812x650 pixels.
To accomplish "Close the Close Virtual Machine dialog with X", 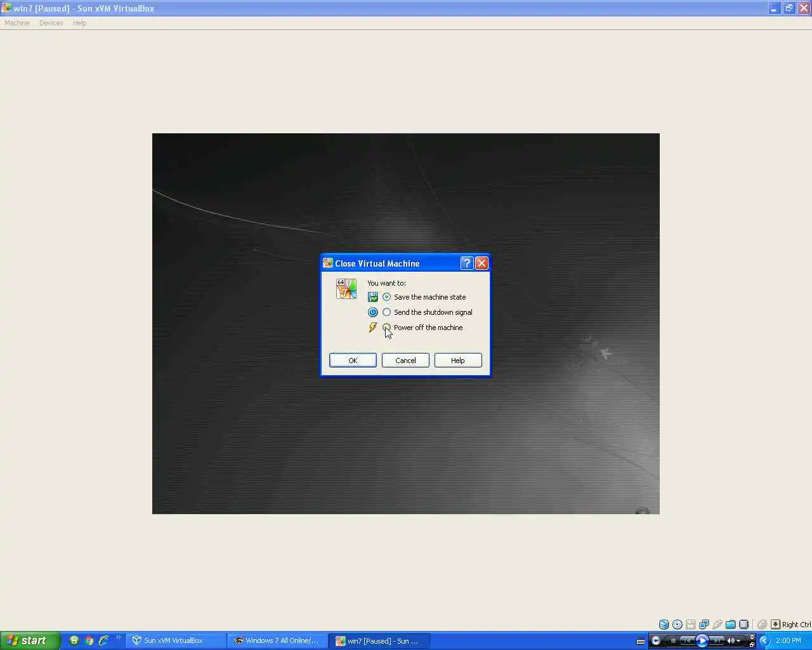I will [x=481, y=263].
